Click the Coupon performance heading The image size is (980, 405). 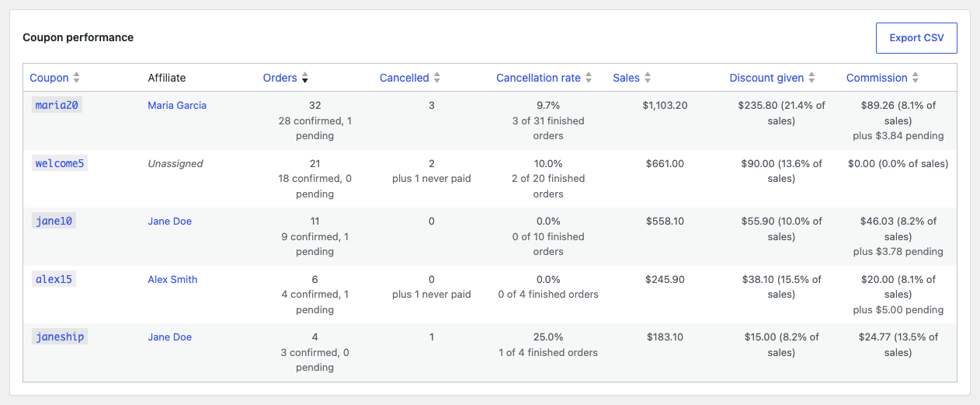[x=78, y=37]
